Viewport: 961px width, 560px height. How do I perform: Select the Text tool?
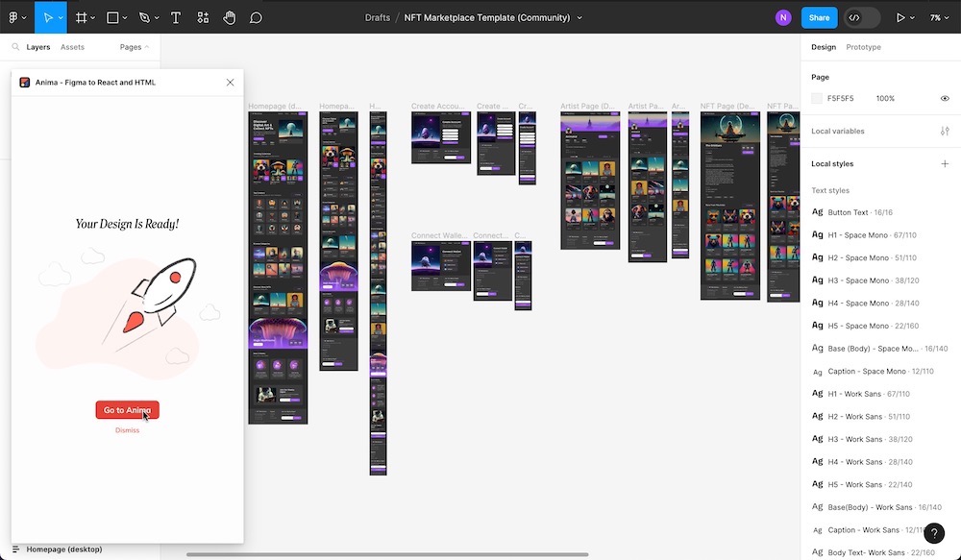(x=176, y=17)
